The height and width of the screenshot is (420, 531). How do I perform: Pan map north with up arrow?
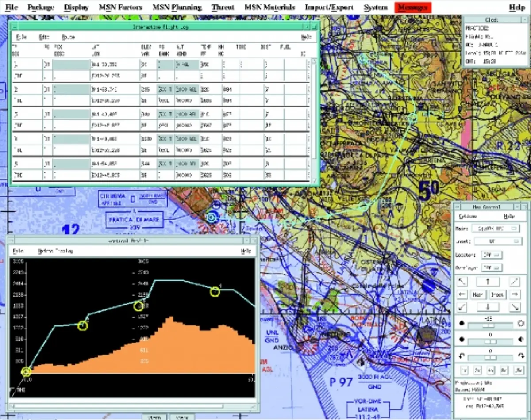click(x=487, y=282)
